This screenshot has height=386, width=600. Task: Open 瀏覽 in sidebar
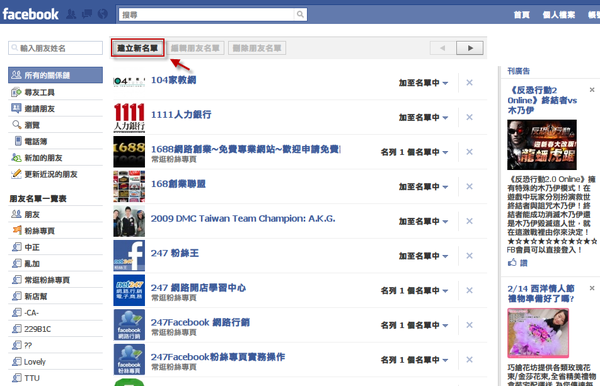[55, 125]
